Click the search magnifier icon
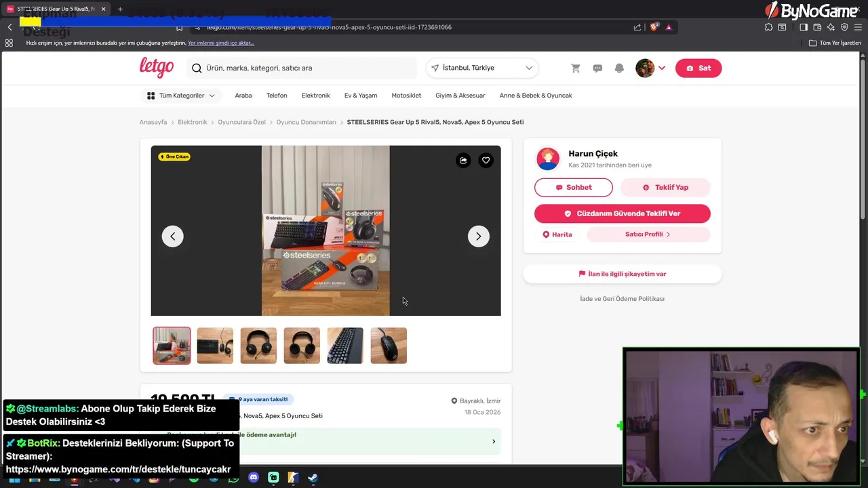The image size is (868, 488). click(197, 68)
